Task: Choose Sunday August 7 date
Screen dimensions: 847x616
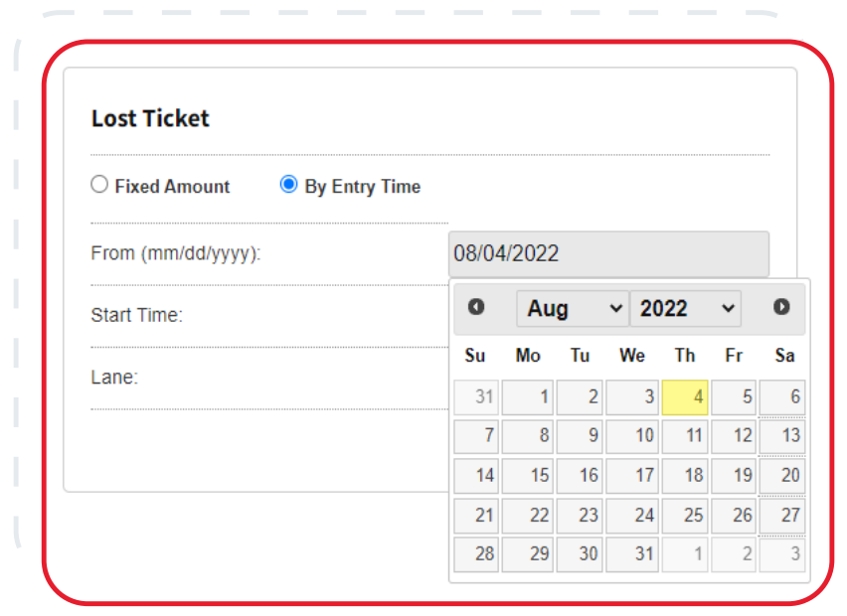Action: [x=477, y=435]
